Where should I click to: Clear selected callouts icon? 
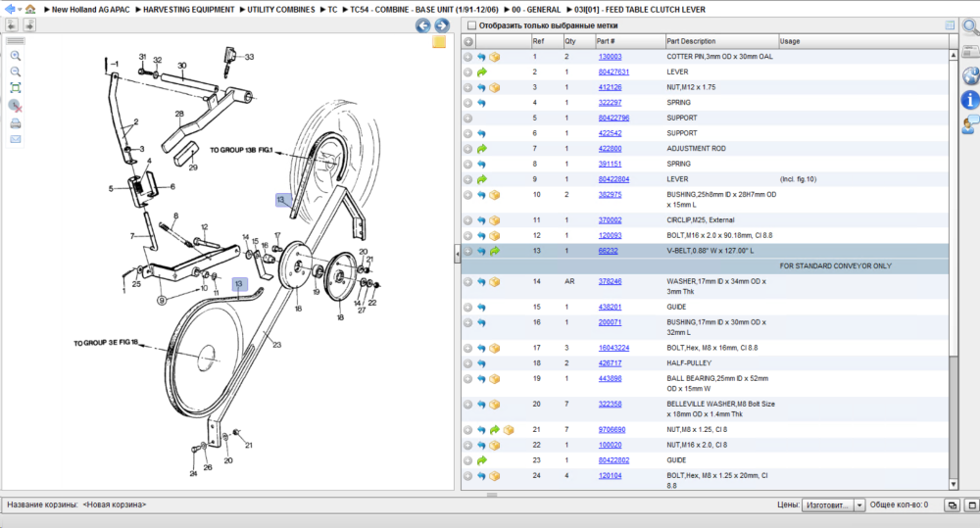coord(16,106)
